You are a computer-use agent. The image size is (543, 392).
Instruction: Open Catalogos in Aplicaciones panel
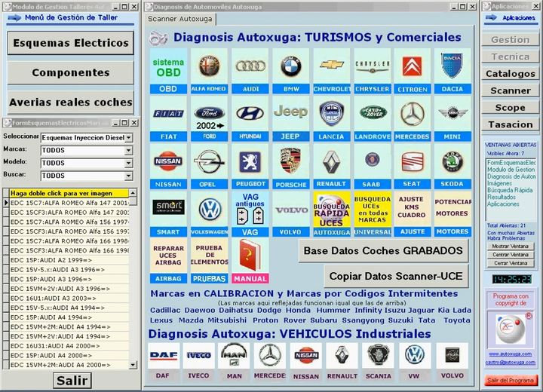(511, 73)
